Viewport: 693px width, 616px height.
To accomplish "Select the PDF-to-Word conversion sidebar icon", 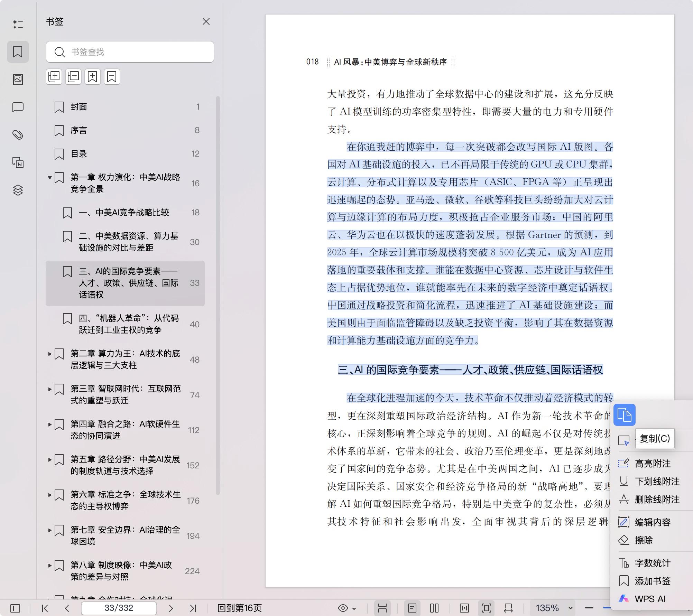I will tap(18, 162).
